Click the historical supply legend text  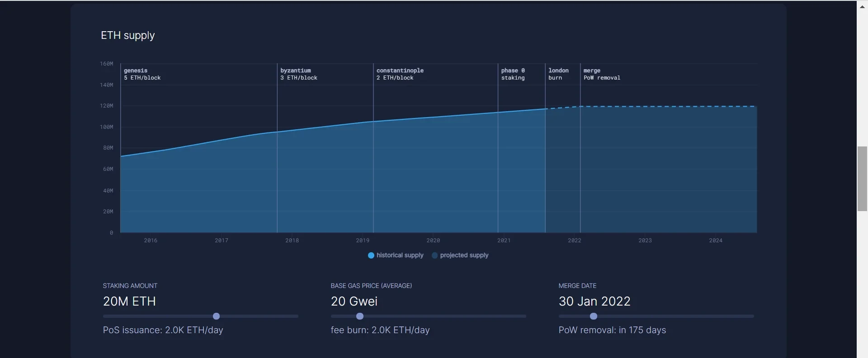[400, 255]
